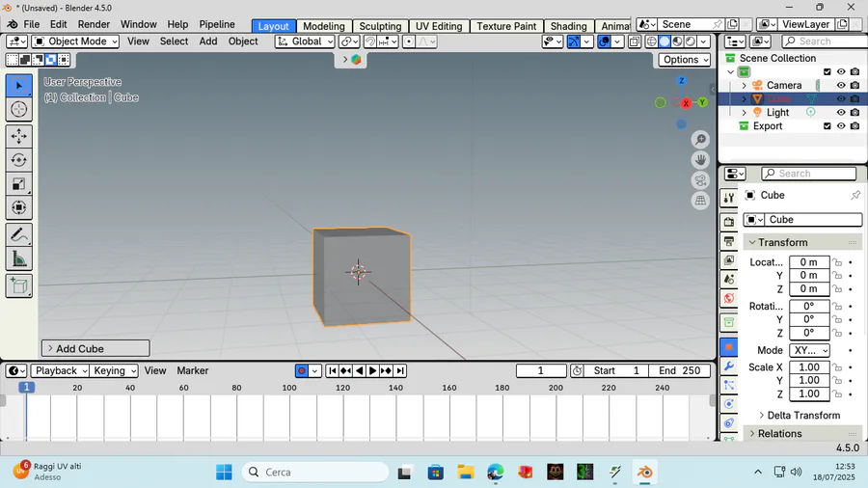Open the Global orientation dropdown
This screenshot has height=488, width=868.
pyautogui.click(x=305, y=41)
